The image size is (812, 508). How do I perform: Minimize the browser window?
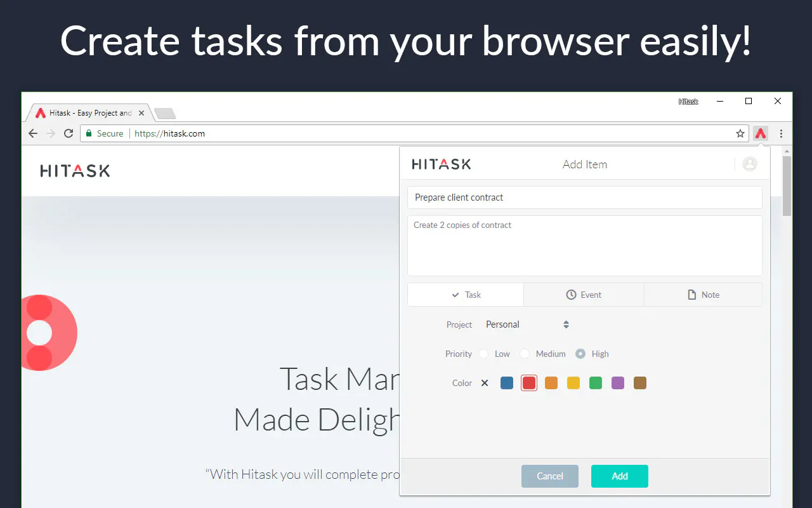click(721, 101)
